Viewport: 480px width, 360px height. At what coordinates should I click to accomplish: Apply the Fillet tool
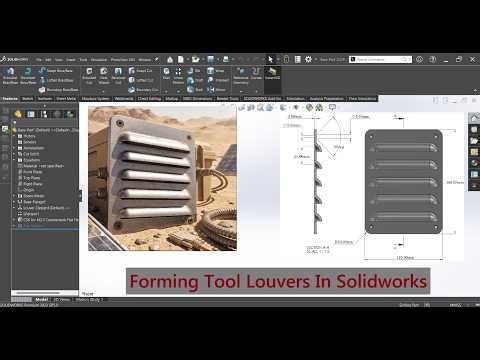(166, 73)
